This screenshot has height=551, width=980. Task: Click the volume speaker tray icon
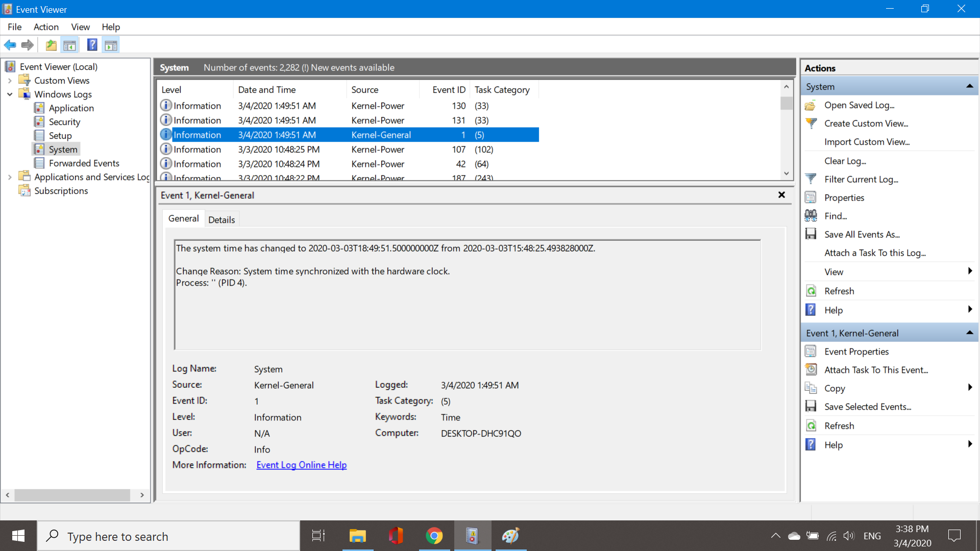(x=848, y=536)
